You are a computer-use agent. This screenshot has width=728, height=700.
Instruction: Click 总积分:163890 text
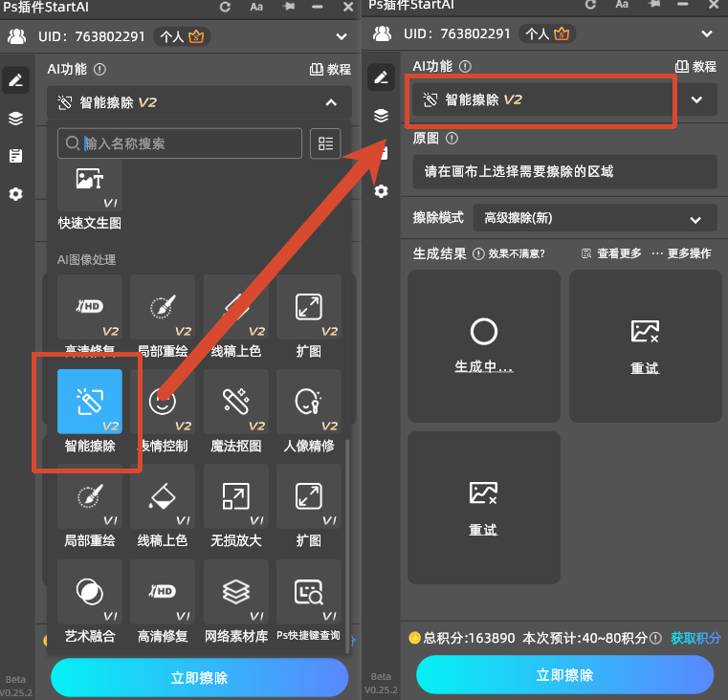pyautogui.click(x=469, y=638)
